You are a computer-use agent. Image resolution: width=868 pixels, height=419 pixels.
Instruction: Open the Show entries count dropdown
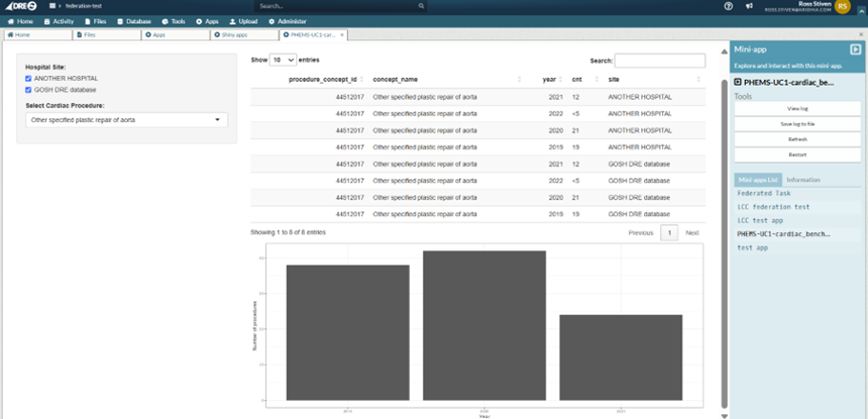point(283,60)
